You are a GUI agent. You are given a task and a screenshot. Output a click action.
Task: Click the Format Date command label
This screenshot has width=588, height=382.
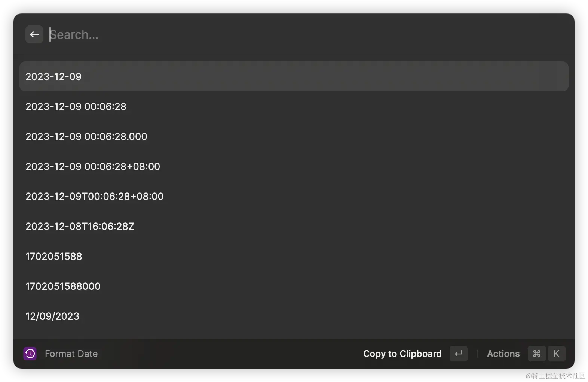point(71,354)
